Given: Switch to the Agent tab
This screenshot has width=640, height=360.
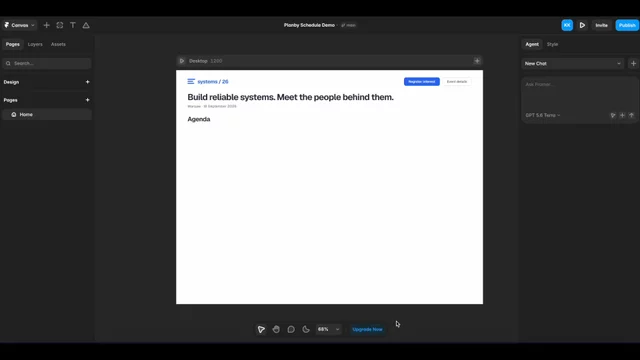Looking at the screenshot, I should 532,44.
